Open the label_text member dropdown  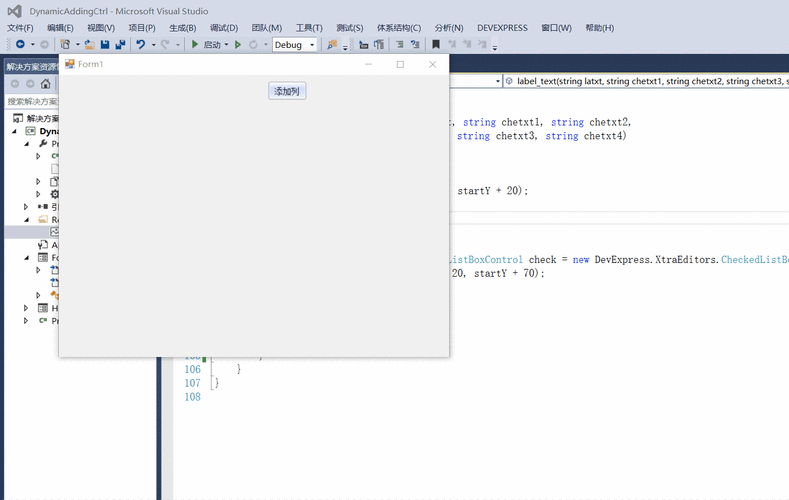point(646,81)
